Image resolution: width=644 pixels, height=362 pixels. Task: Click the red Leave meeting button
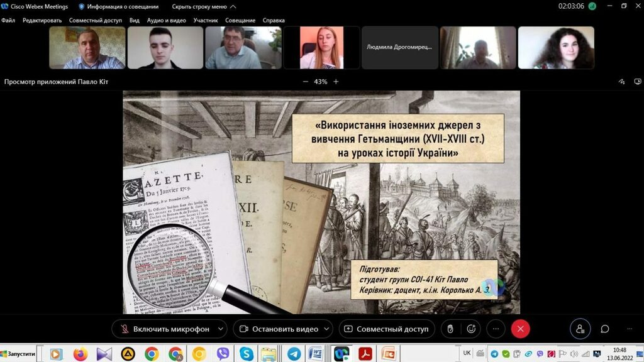point(520,329)
